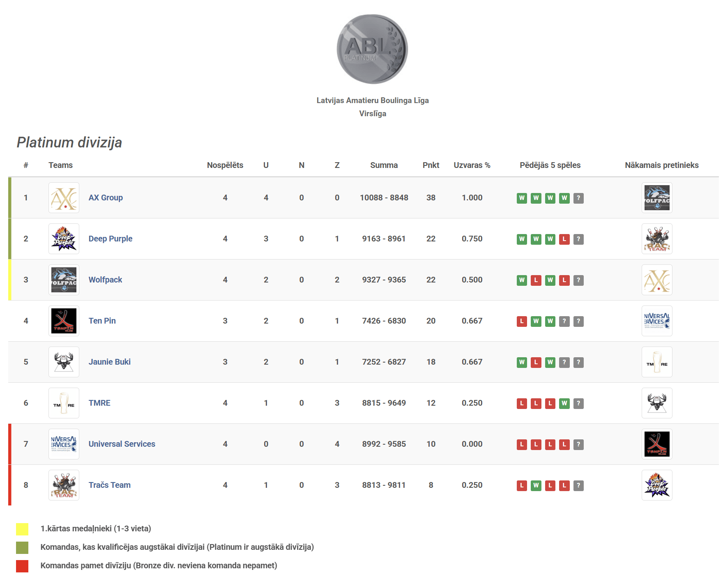Viewport: 723px width, 588px height.
Task: Open Wolfpack's next opponent AX logo
Action: 657,280
